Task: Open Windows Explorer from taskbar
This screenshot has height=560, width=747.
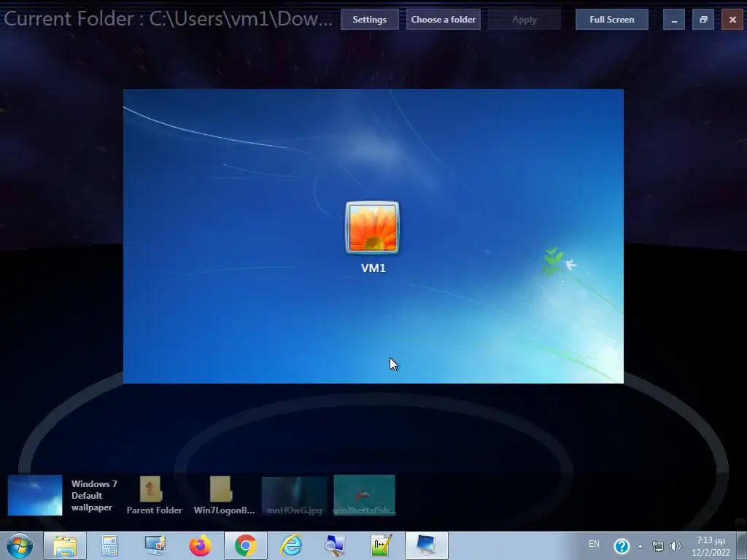Action: (65, 545)
